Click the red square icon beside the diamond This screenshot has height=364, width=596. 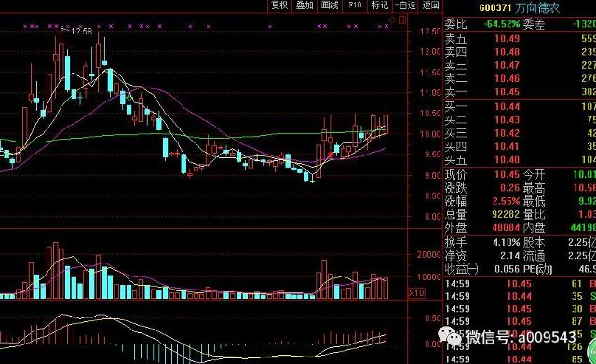click(x=402, y=20)
